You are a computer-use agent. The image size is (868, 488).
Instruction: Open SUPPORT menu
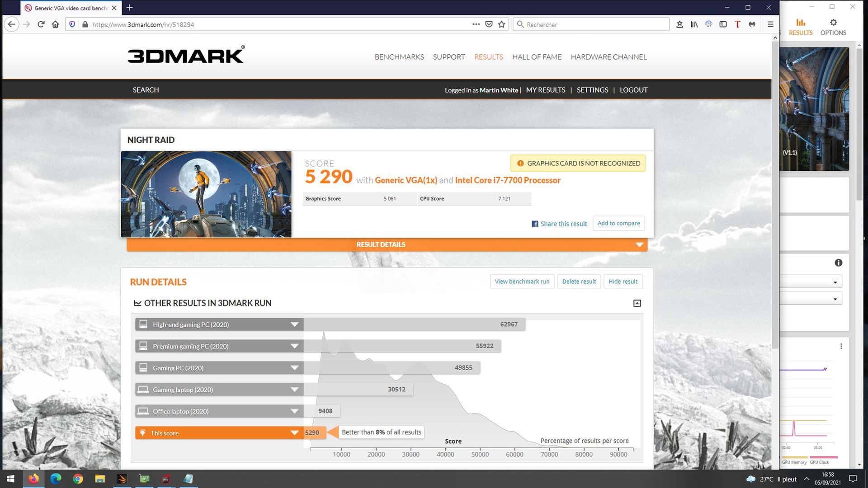(x=449, y=57)
